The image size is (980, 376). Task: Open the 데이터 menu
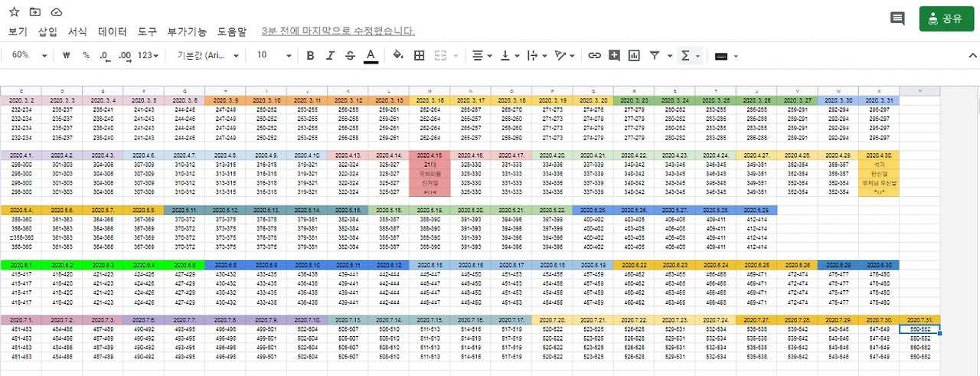coord(113,31)
